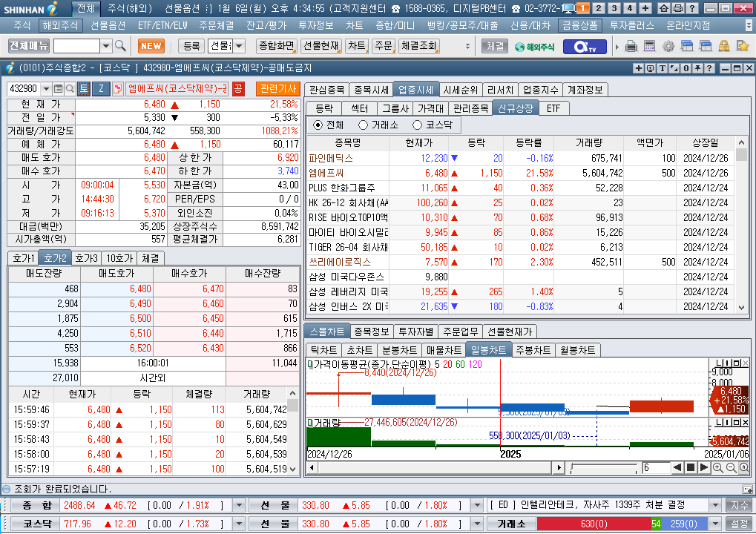Select the 코스닥 radio button

[418, 125]
